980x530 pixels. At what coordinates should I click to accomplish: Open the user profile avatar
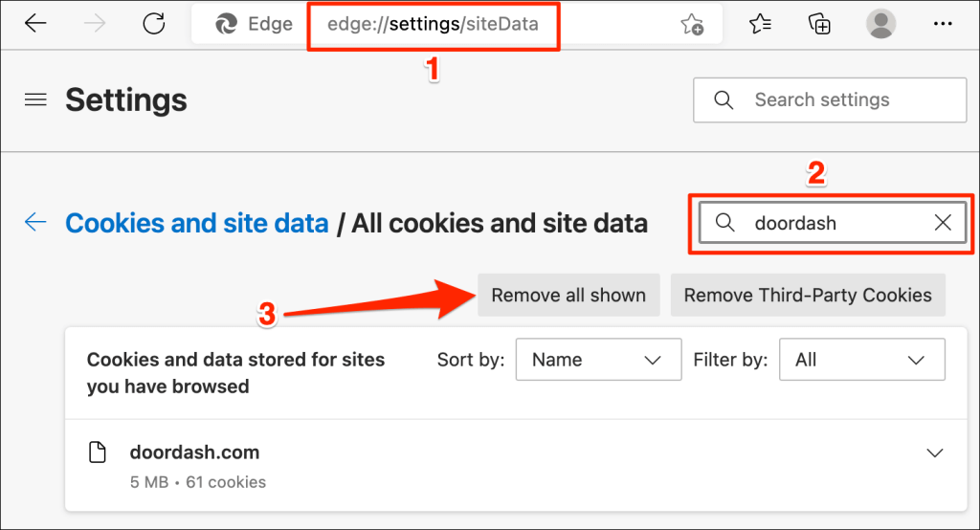pyautogui.click(x=880, y=24)
